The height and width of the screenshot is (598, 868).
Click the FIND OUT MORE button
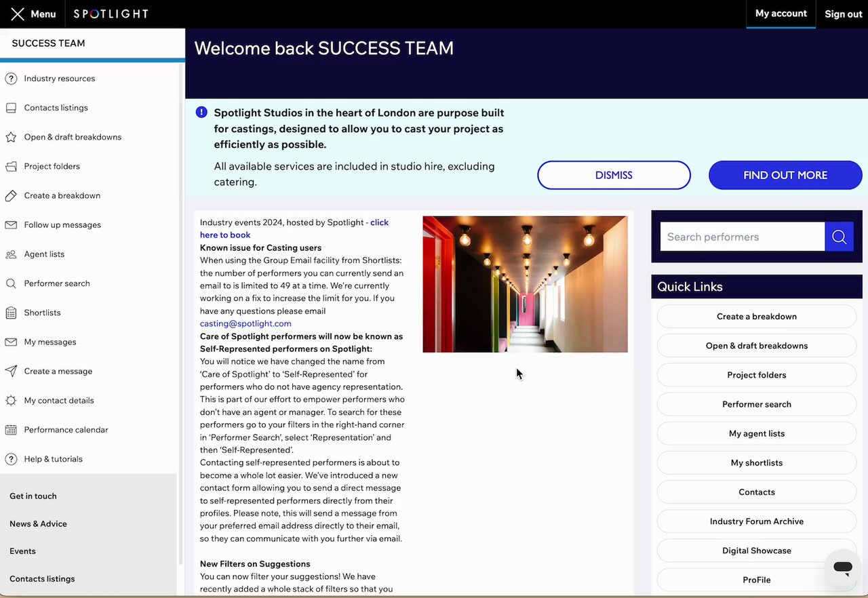pyautogui.click(x=785, y=175)
